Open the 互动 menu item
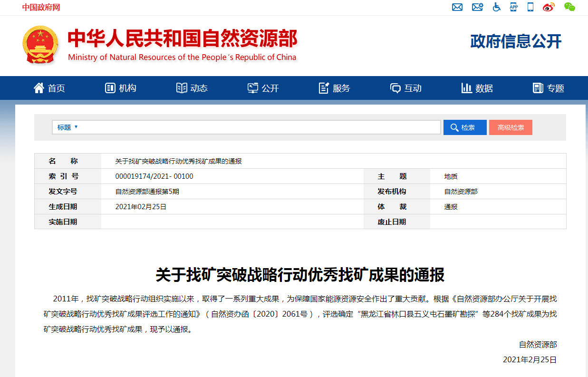Screen dimensions: 588x377 413,88
